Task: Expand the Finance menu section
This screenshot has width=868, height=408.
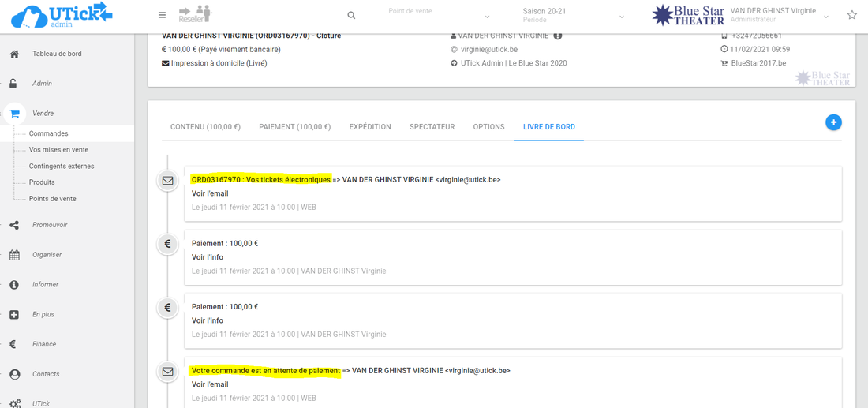Action: point(44,344)
